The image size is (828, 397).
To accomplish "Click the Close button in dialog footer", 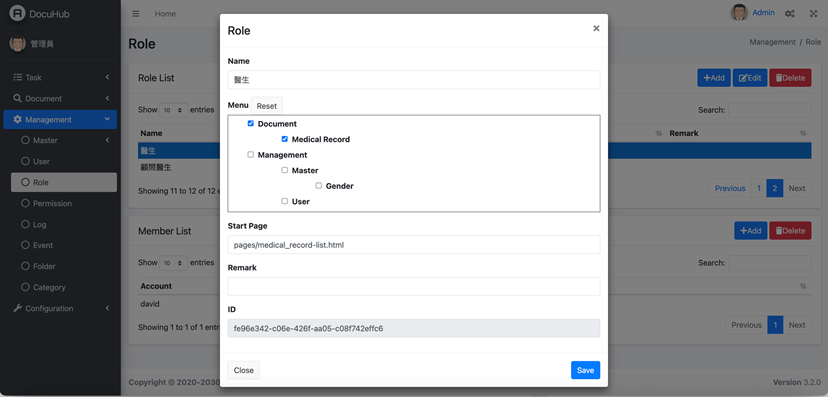I will tap(243, 370).
